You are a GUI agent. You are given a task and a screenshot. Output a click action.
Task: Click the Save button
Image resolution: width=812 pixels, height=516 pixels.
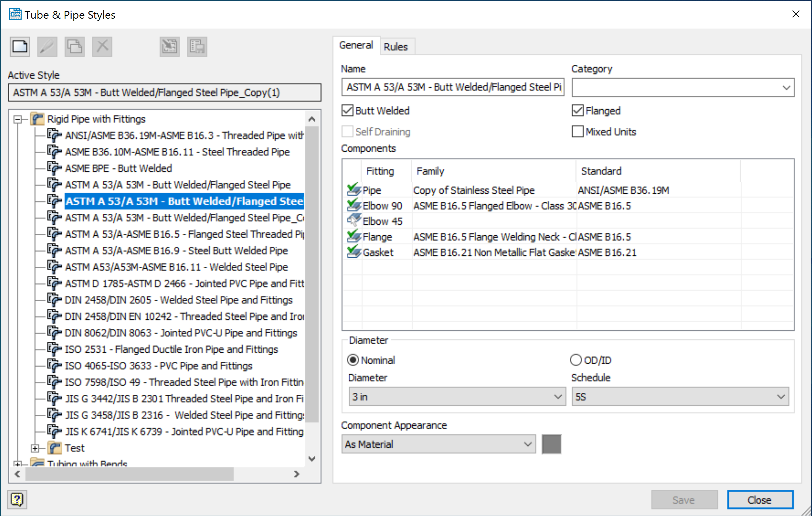point(684,500)
